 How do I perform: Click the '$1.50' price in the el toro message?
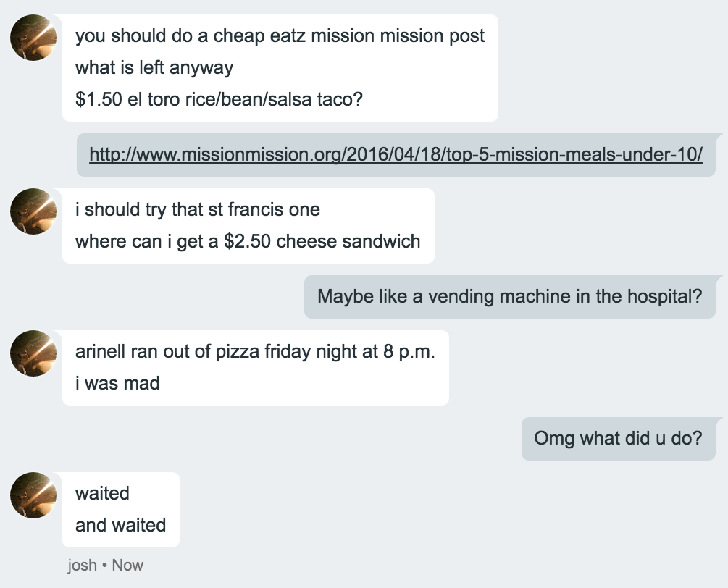tap(99, 99)
